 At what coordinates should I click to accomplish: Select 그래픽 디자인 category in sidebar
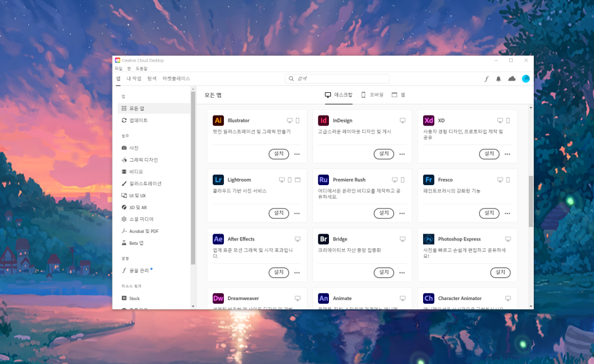[154, 160]
